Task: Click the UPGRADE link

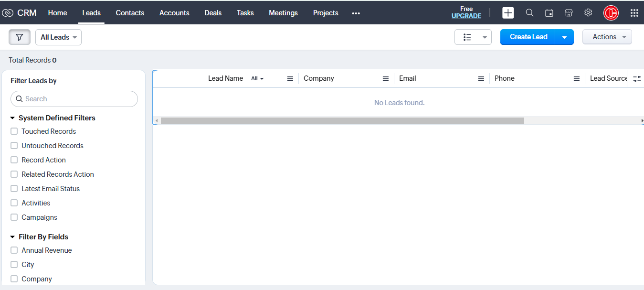Action: (x=466, y=16)
